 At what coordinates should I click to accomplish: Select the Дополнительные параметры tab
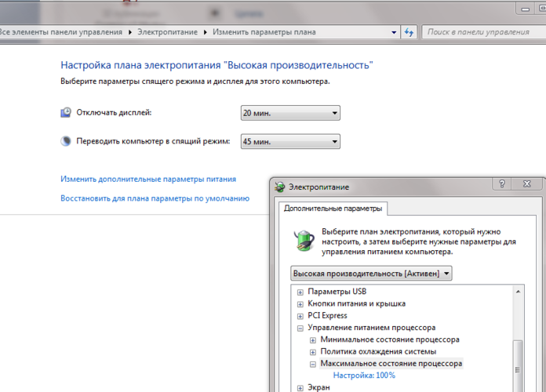(x=333, y=209)
